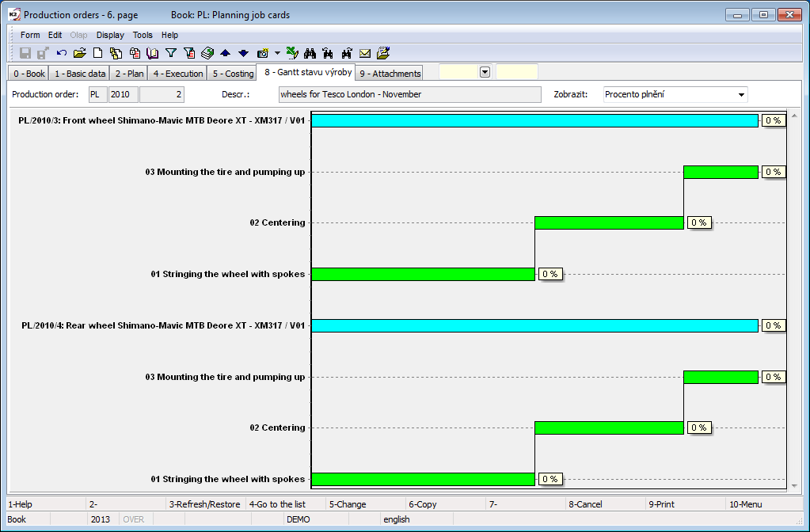Viewport: 810px width, 532px height.
Task: Click the 3-Refresh/Restore button
Action: [205, 504]
